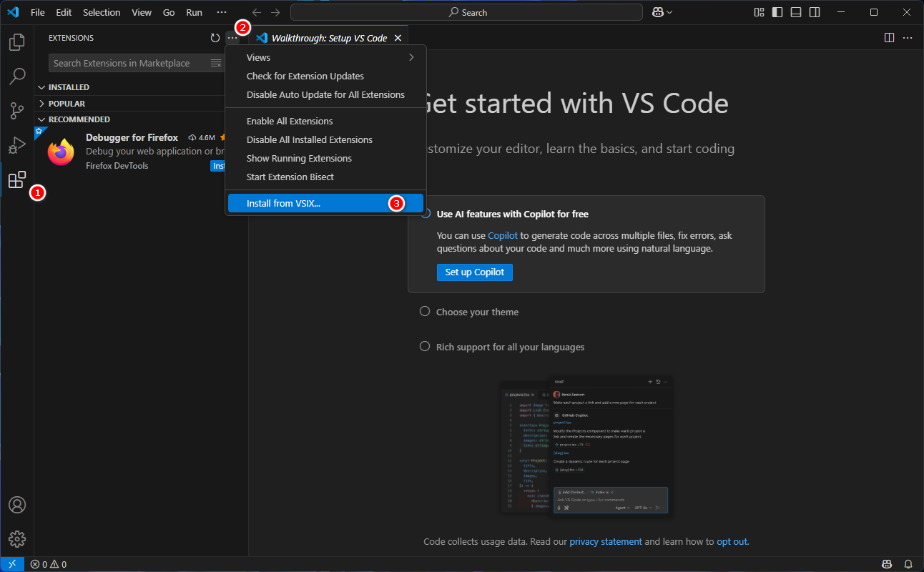924x572 pixels.
Task: Choose Disable All Installed Extensions
Action: coord(325,139)
